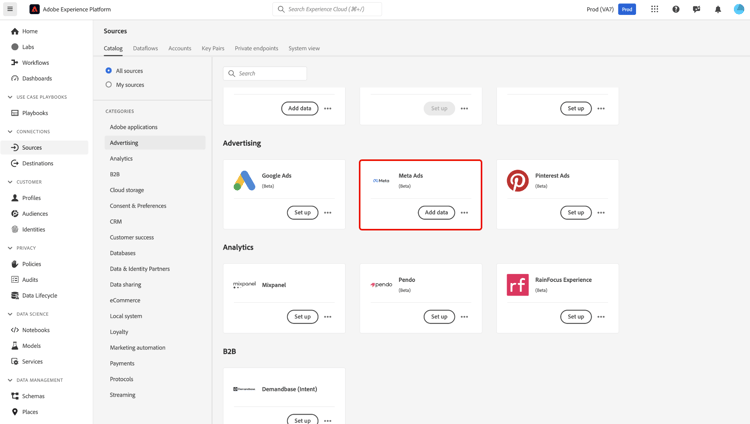Click the RainFocus Experience logo
The height and width of the screenshot is (424, 750).
(x=518, y=285)
